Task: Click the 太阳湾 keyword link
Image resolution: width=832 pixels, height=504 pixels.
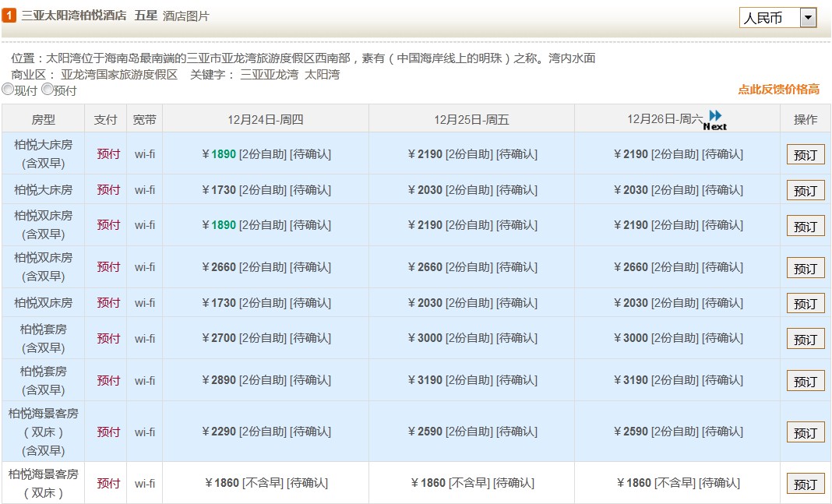Action: 322,75
